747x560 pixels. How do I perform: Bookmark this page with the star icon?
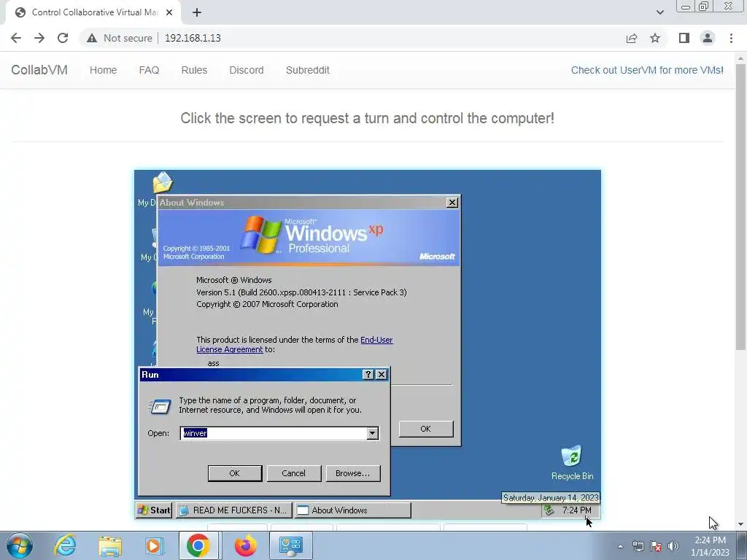(655, 38)
